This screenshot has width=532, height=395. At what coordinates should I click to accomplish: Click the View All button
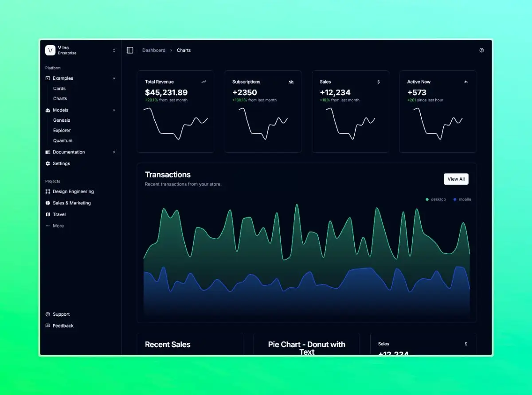pyautogui.click(x=456, y=179)
